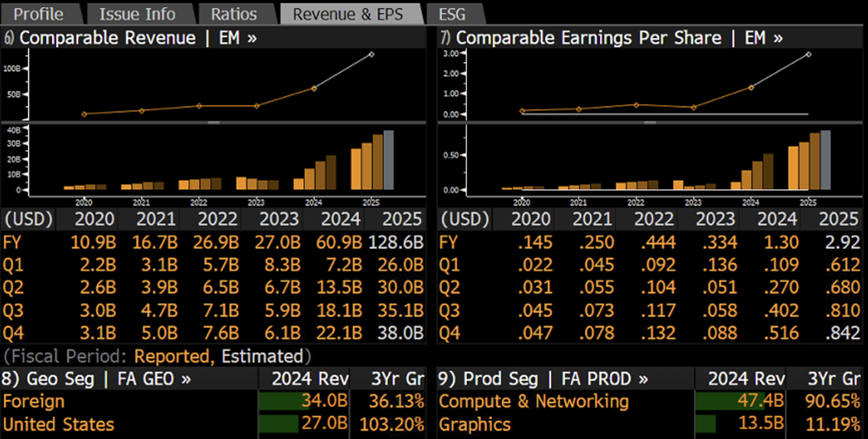Click FY 2023 revenue 27.0B cell

[x=277, y=242]
